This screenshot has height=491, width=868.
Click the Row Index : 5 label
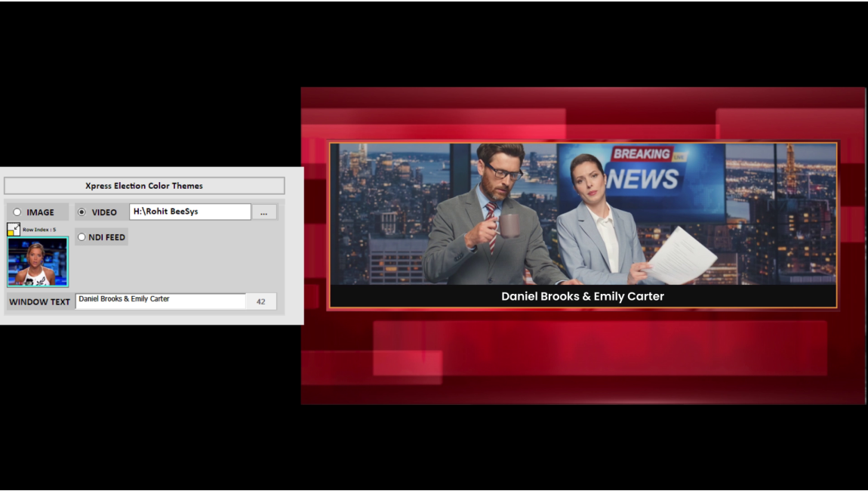[39, 230]
